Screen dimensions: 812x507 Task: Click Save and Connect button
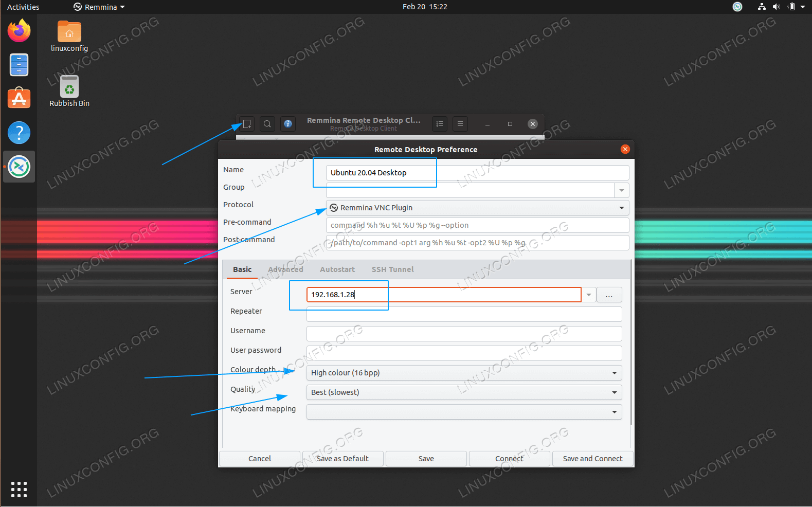pyautogui.click(x=593, y=459)
